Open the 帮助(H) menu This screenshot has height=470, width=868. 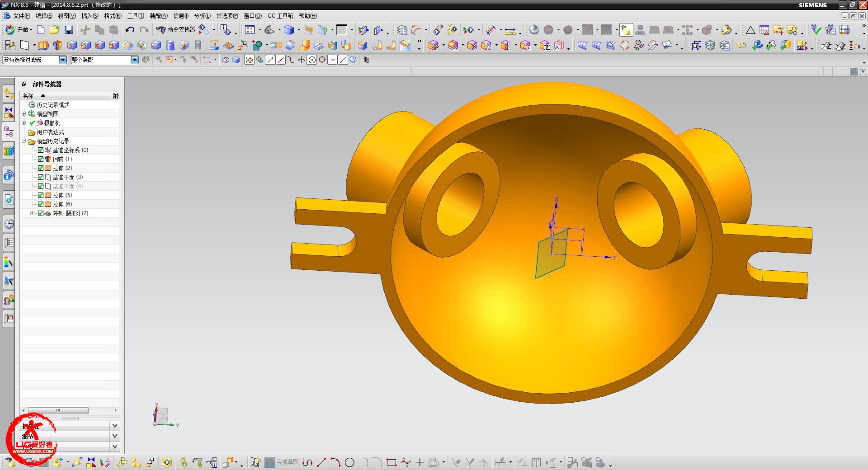click(308, 16)
